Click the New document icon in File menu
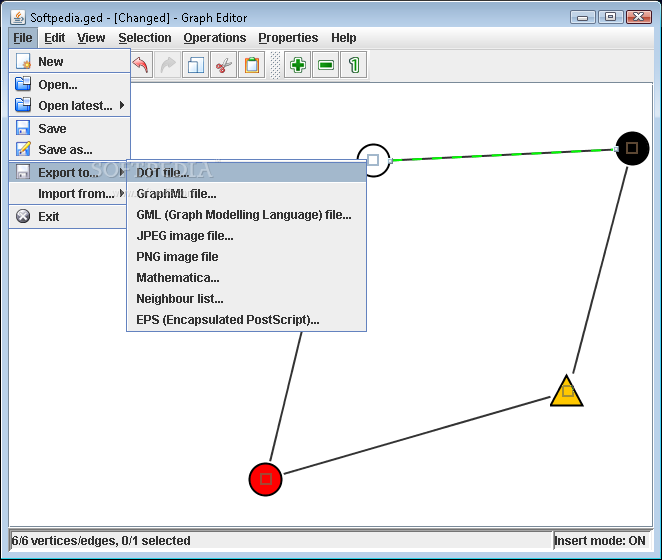662x560 pixels. pos(23,61)
